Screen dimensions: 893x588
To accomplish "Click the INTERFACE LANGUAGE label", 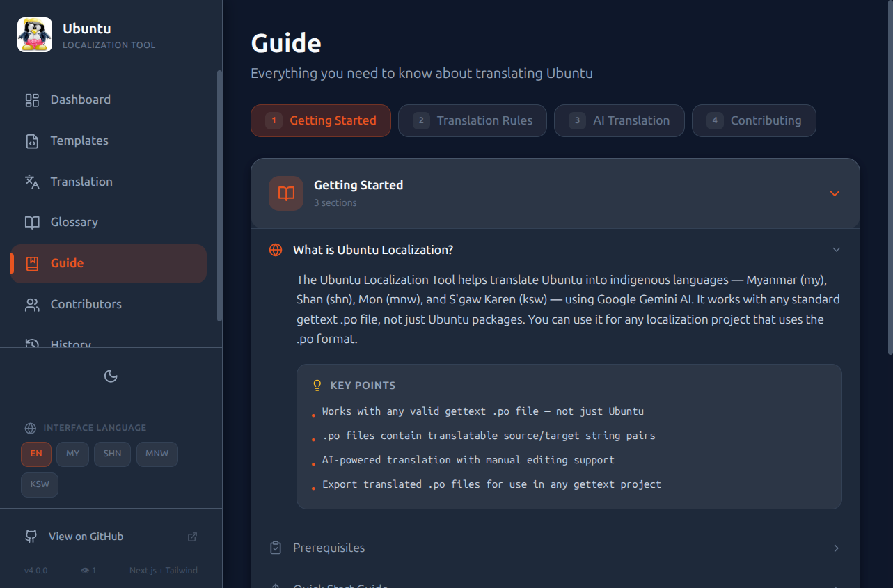I will (95, 428).
